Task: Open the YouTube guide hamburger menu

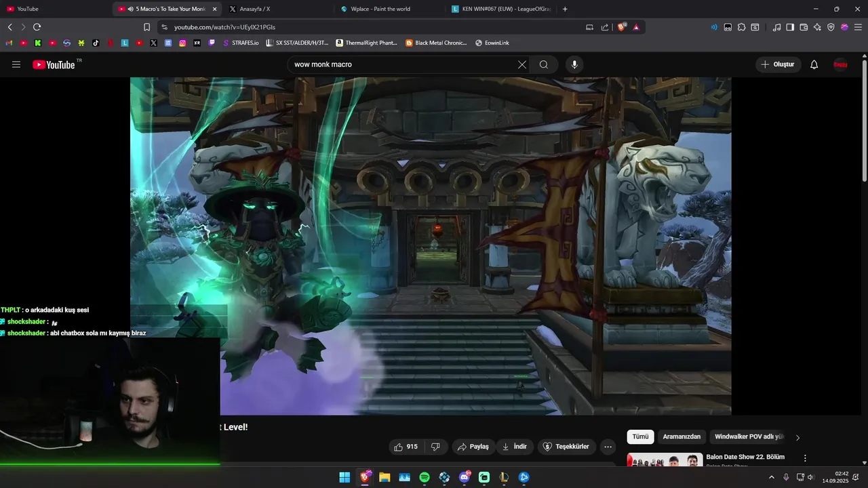Action: pos(16,64)
